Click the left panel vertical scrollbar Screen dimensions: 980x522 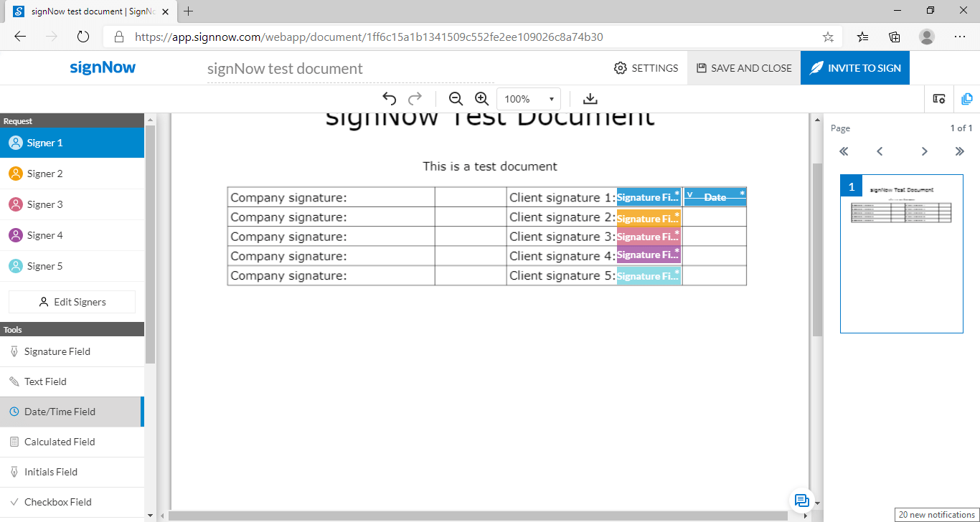tap(150, 244)
